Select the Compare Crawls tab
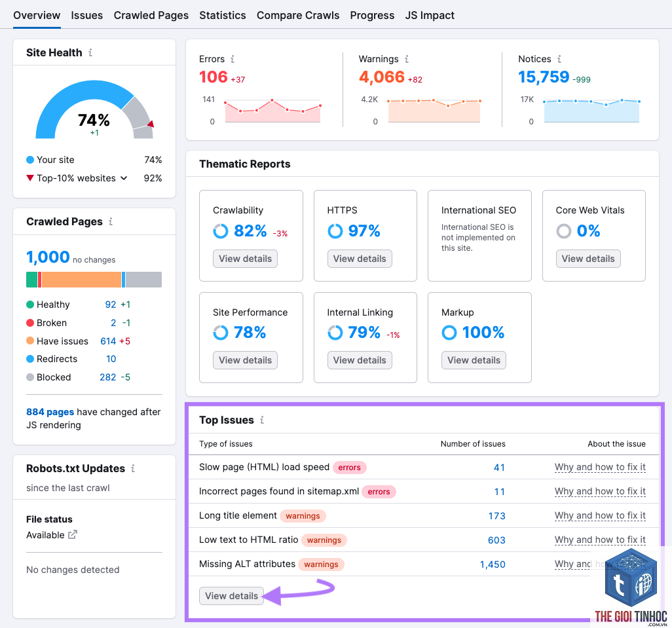 point(298,16)
